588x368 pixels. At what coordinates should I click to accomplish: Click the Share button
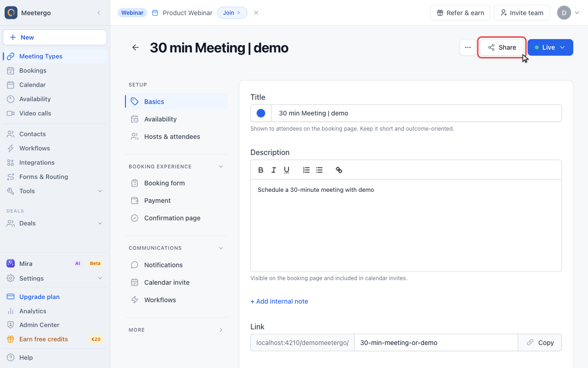point(502,47)
